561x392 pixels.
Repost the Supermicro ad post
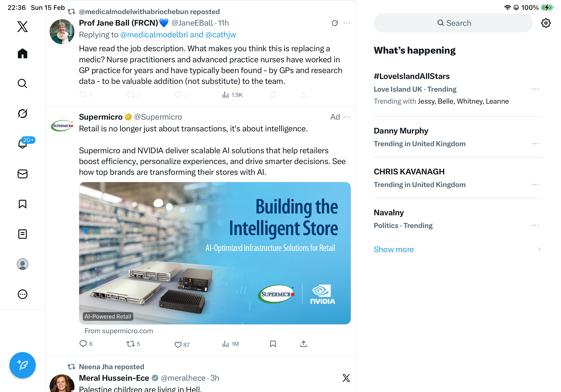pyautogui.click(x=130, y=344)
